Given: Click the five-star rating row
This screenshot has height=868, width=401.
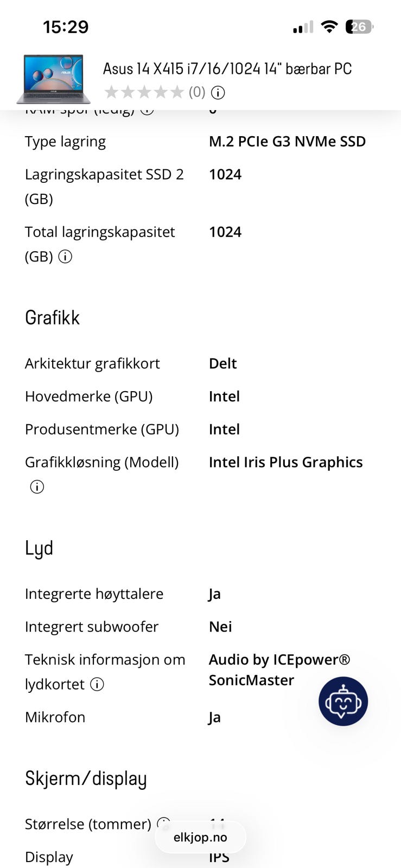Looking at the screenshot, I should coord(144,92).
